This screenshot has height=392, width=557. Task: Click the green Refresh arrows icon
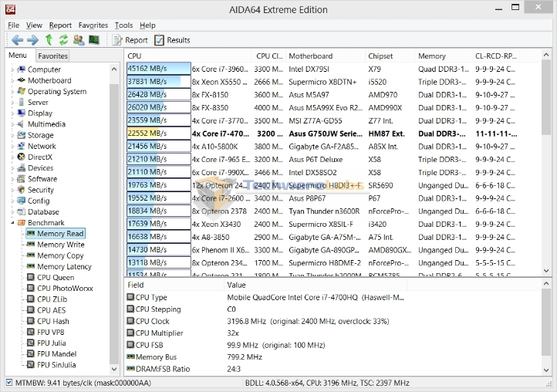tap(63, 40)
